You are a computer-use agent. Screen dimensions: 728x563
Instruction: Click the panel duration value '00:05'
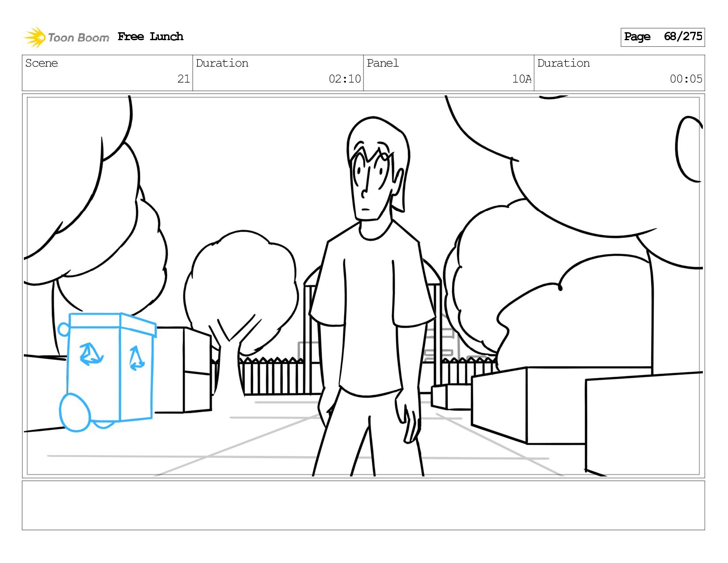pos(686,79)
